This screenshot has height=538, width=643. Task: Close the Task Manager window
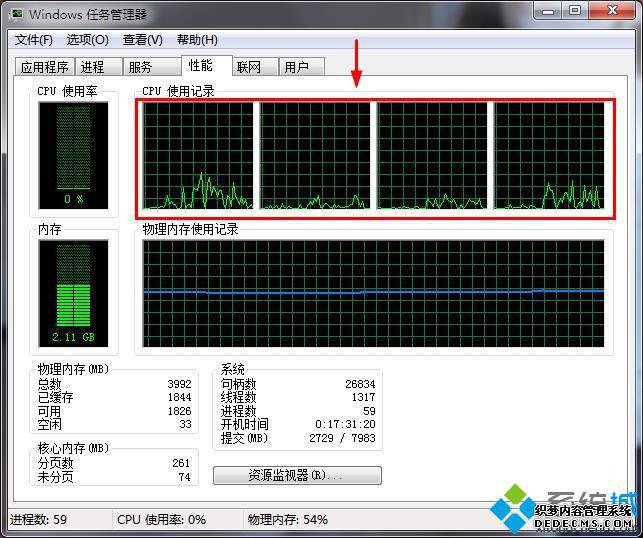(x=612, y=11)
